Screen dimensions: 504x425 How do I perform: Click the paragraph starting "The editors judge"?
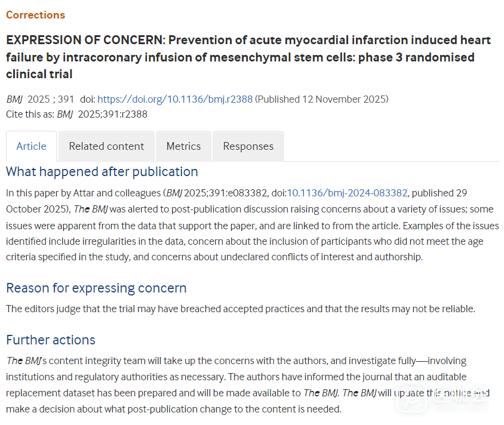[240, 309]
